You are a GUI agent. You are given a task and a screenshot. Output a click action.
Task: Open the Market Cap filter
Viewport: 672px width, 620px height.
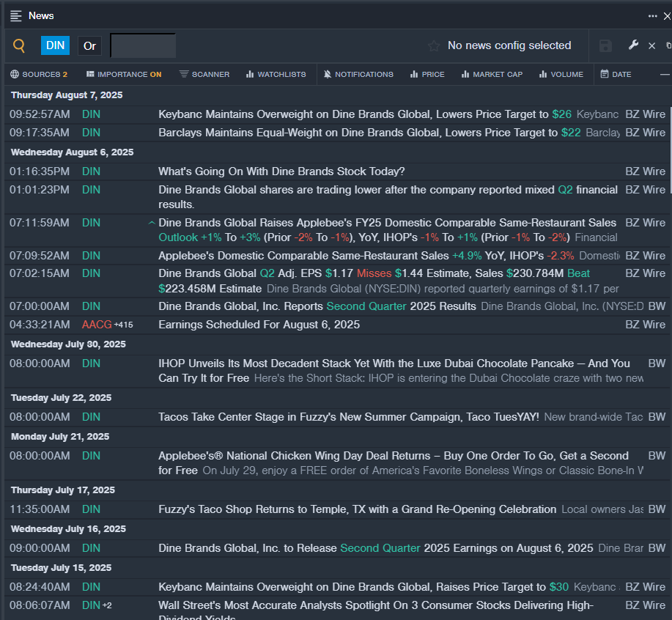[x=492, y=75]
